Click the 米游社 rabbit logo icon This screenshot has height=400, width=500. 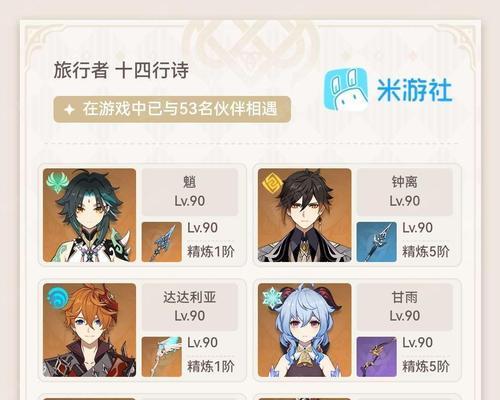click(346, 90)
